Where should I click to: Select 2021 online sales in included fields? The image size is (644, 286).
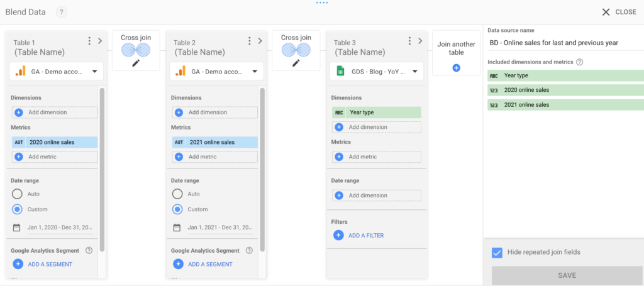(x=565, y=105)
